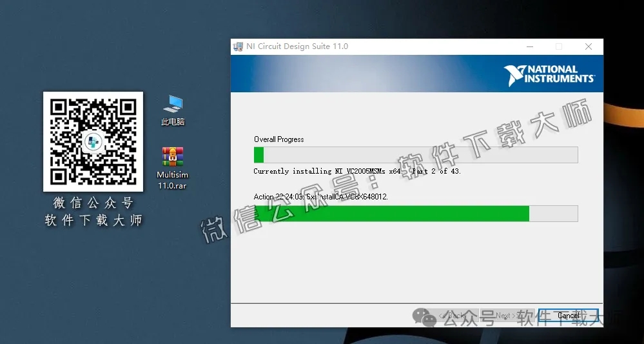Image resolution: width=644 pixels, height=344 pixels.
Task: Click the lower Action progress bar
Action: coord(416,214)
